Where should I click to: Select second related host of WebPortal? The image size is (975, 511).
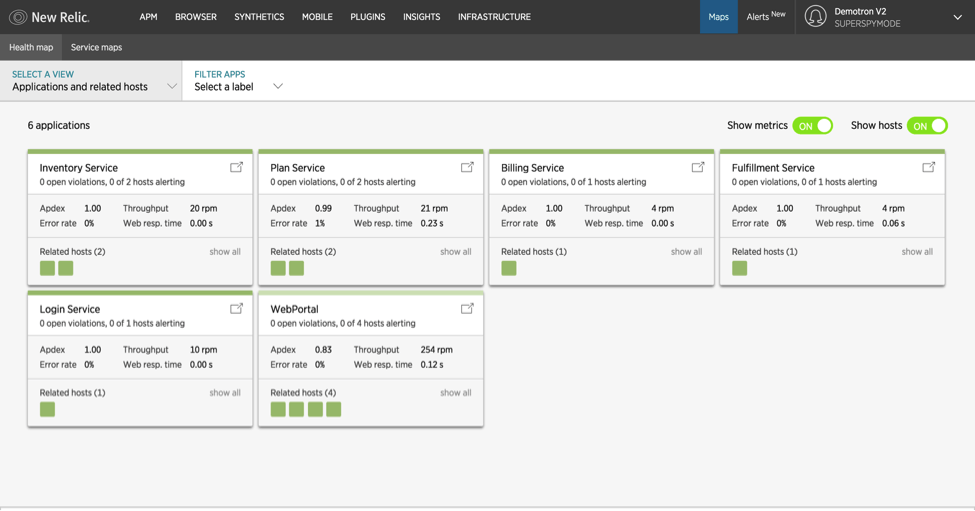pos(297,409)
